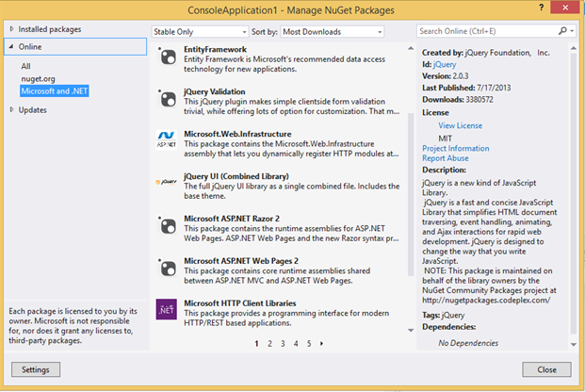Select the jQuery Validation package title
585x392 pixels.
click(215, 91)
